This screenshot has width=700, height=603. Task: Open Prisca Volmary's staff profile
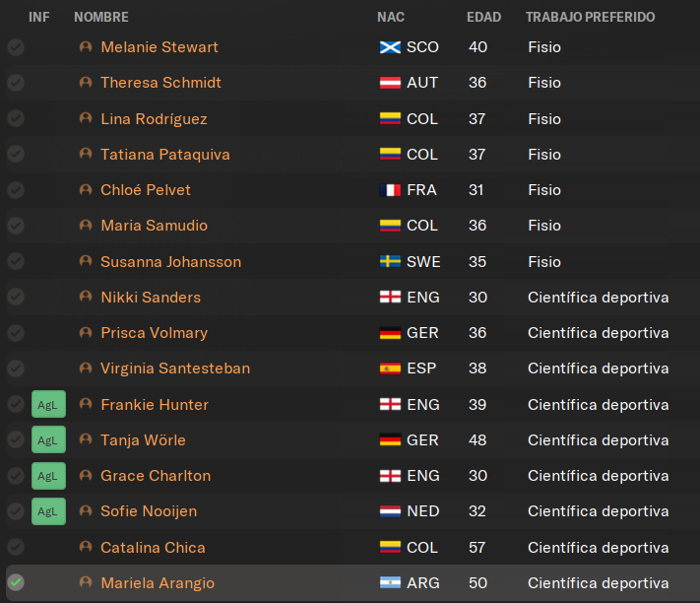pyautogui.click(x=154, y=333)
